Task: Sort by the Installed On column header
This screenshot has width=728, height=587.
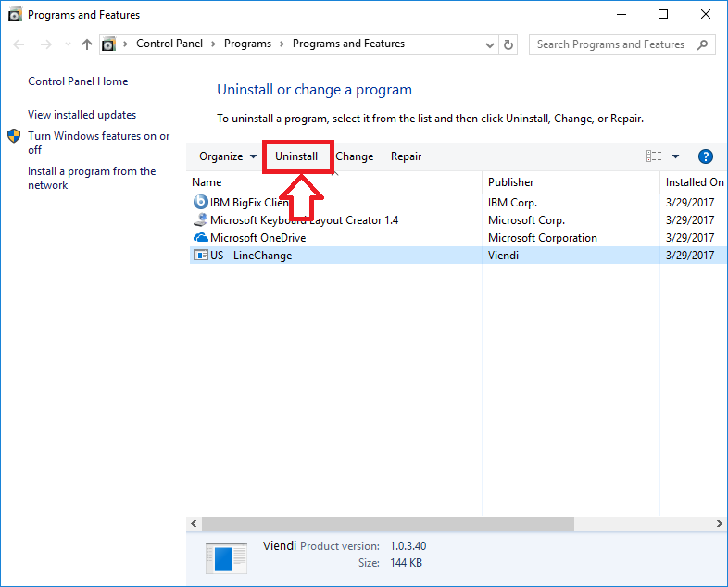Action: [694, 182]
